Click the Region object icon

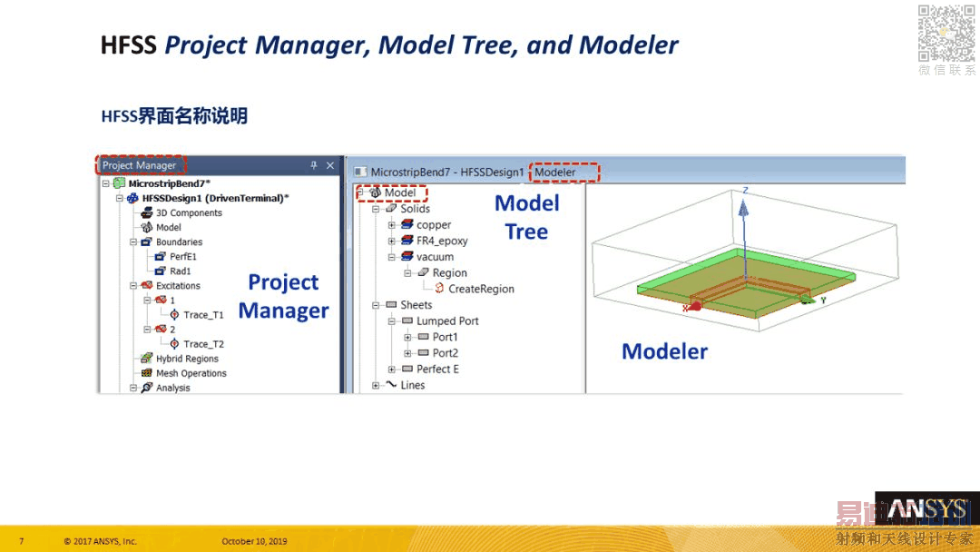[423, 272]
